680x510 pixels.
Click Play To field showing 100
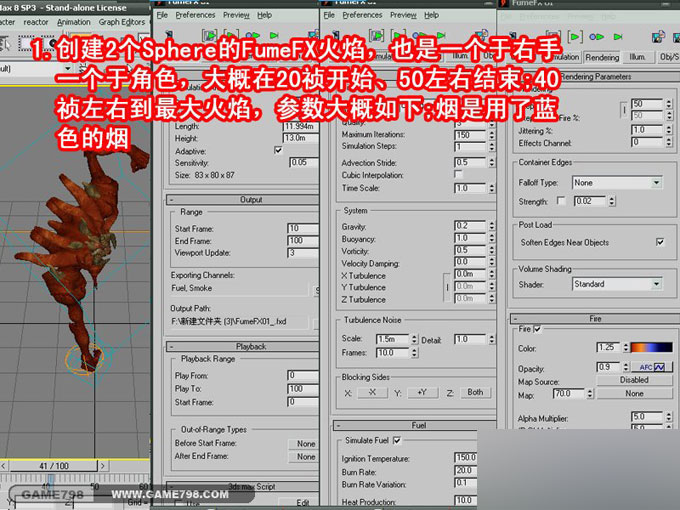(x=303, y=389)
